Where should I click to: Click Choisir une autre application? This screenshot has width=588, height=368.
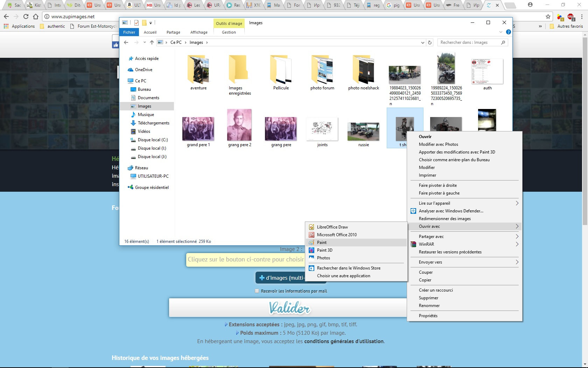356,276
